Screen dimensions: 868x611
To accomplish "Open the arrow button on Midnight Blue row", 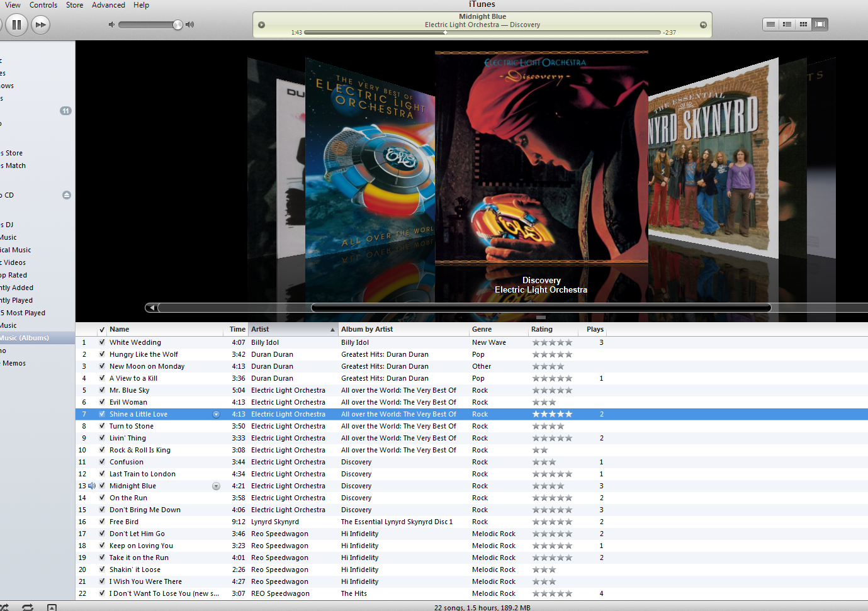I will click(x=216, y=486).
